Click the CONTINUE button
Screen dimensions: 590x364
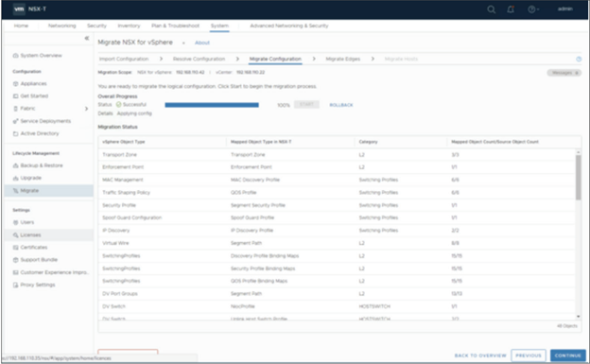(568, 355)
